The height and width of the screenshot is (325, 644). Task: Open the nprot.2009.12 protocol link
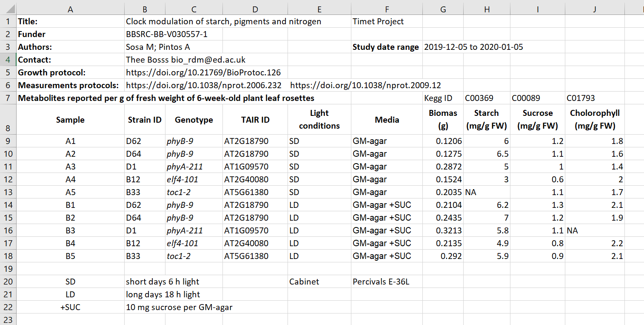pos(365,86)
